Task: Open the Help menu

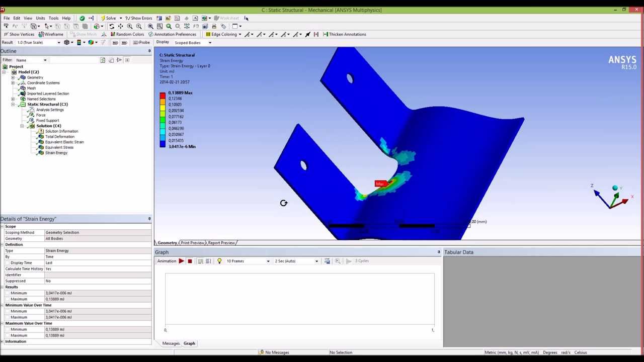Action: coord(66,18)
